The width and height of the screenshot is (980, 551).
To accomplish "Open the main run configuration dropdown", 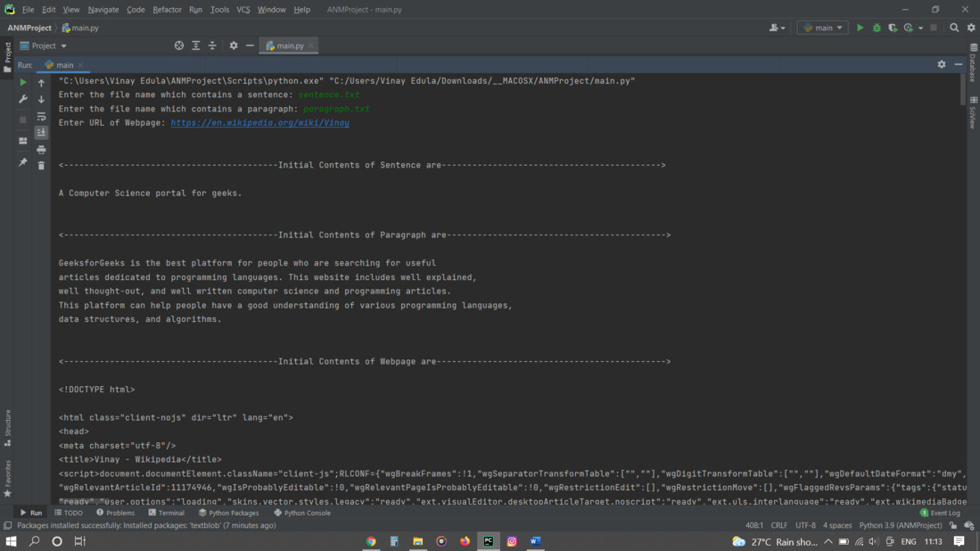I will click(x=822, y=28).
